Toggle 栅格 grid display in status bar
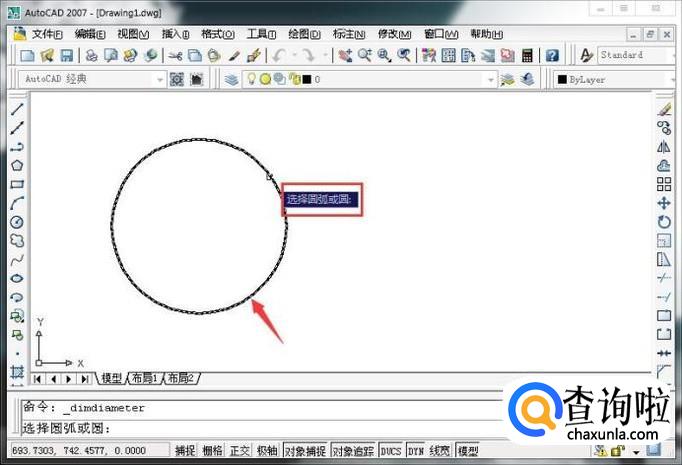This screenshot has height=465, width=682. click(x=213, y=451)
